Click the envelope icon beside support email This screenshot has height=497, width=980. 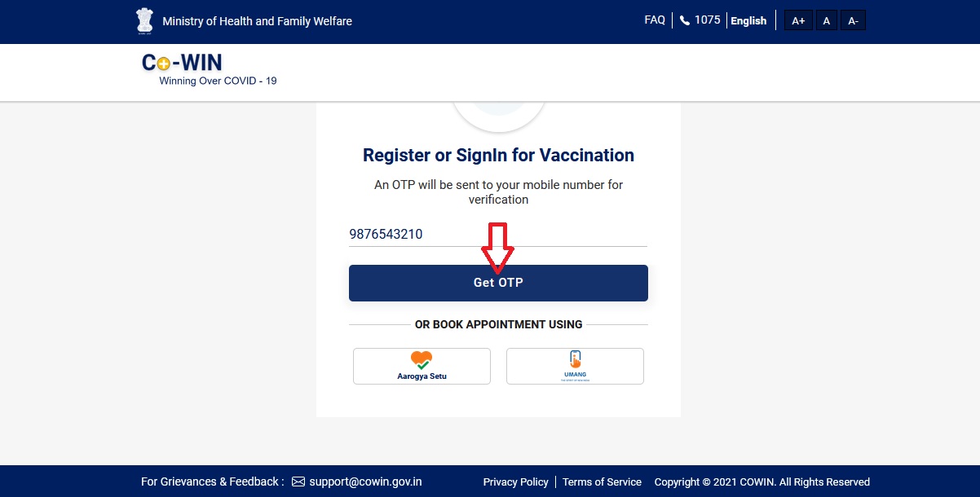(298, 482)
